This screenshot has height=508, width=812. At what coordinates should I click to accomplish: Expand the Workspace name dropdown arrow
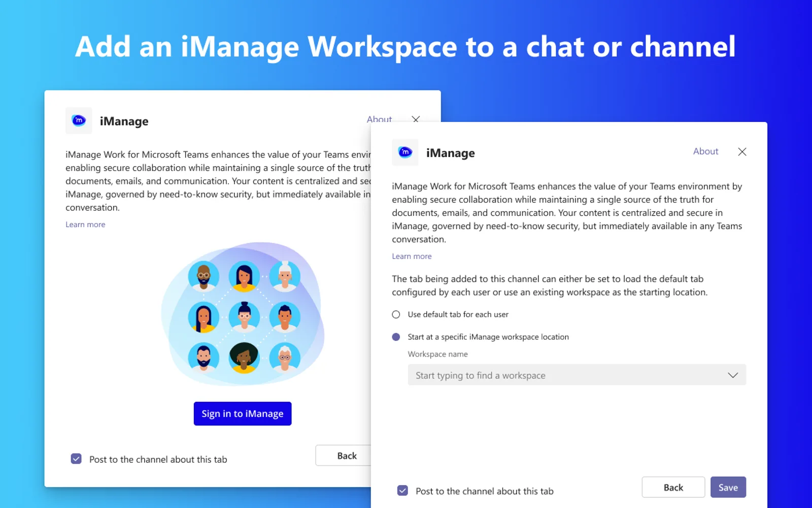732,375
